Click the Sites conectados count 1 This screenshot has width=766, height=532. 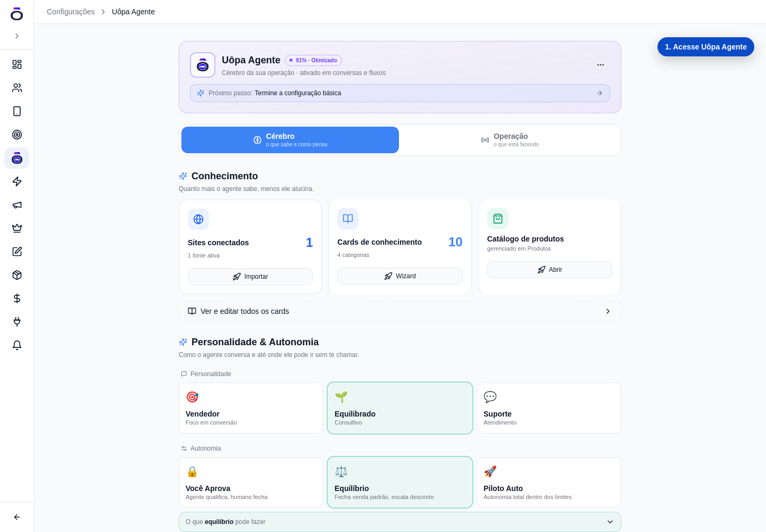(x=309, y=243)
